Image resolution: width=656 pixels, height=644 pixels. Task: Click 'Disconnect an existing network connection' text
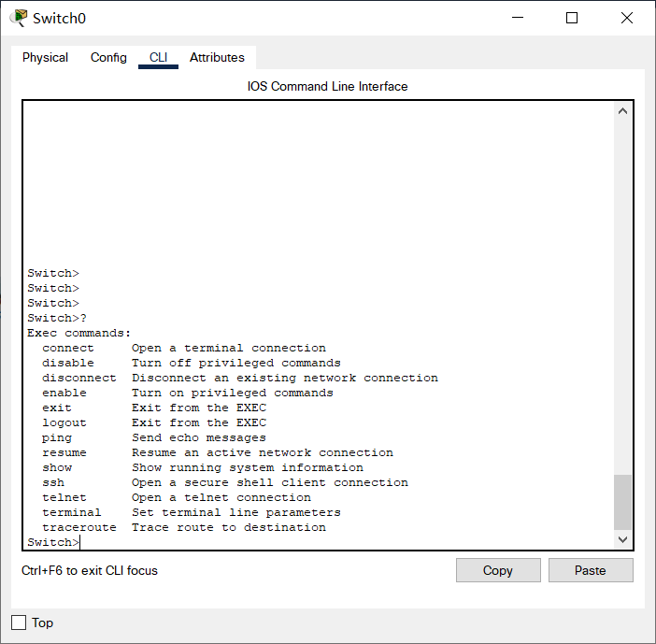(x=285, y=379)
